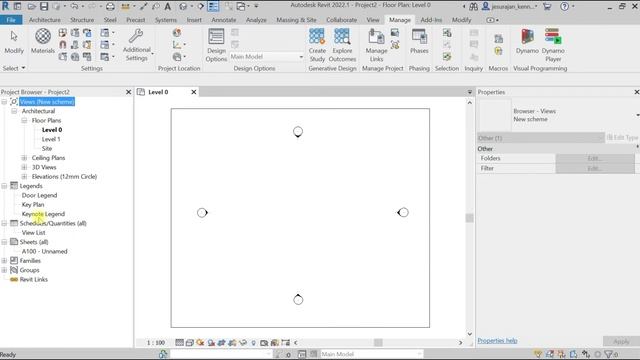The image size is (640, 360).
Task: Click Edit button for Filter
Action: point(595,168)
